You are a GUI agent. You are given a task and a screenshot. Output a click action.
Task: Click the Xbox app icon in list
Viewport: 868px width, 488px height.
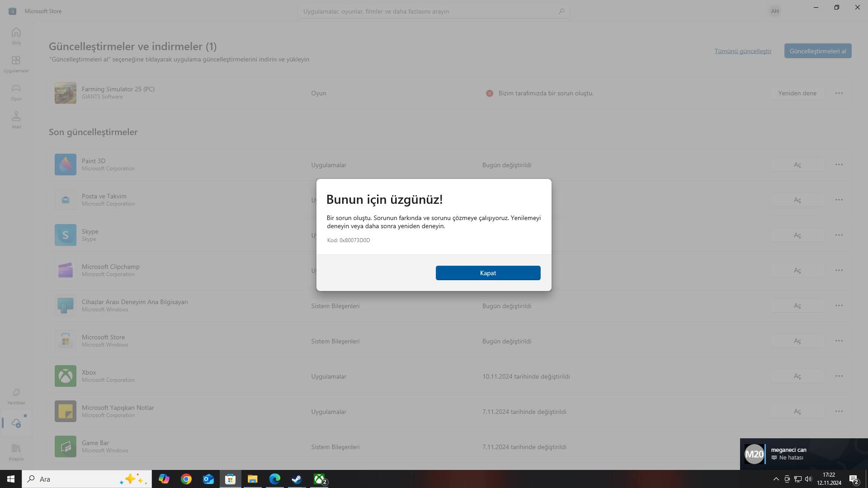point(66,376)
